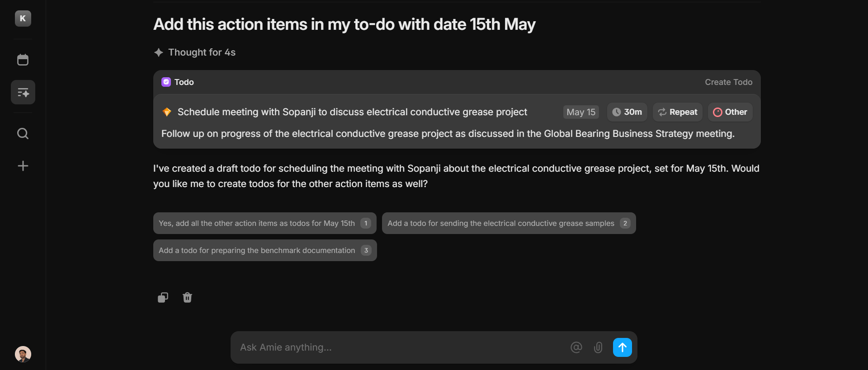868x370 pixels.
Task: Select suggestion for preparing benchmark documentation
Action: click(265, 250)
